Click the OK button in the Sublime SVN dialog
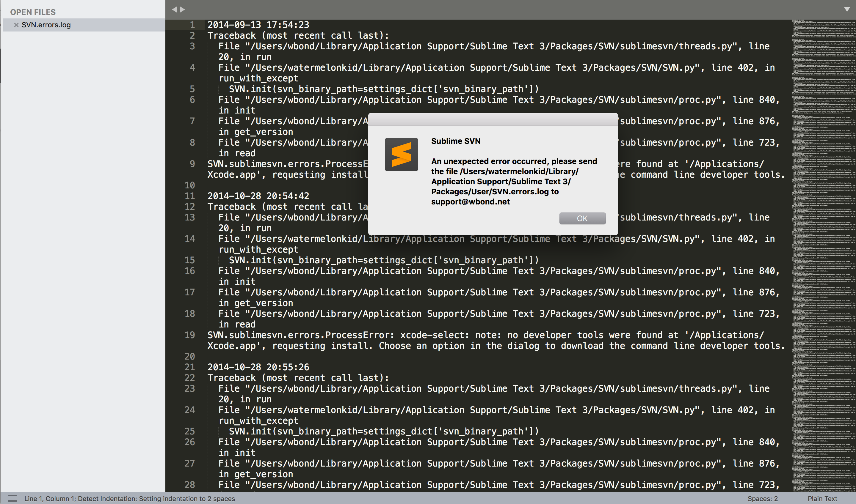 582,218
